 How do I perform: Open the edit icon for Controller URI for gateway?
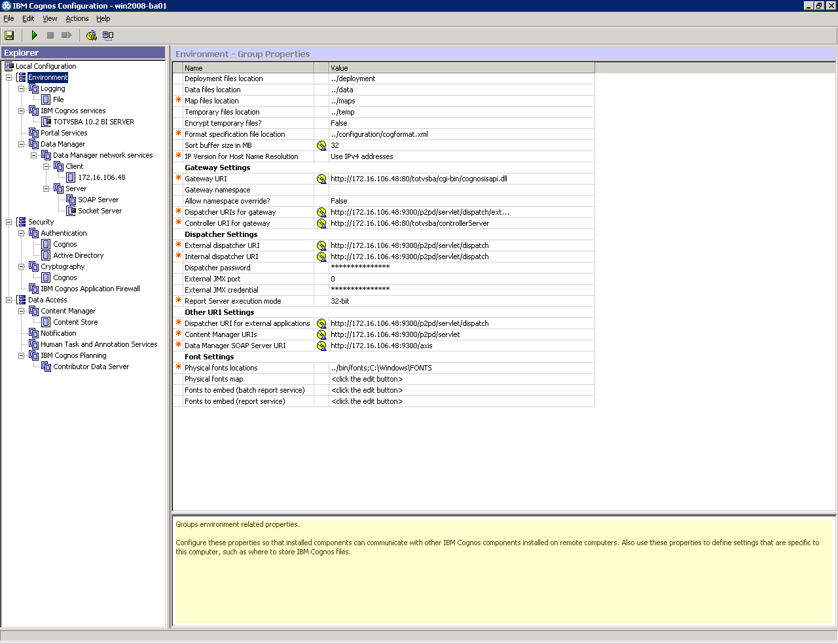point(321,223)
